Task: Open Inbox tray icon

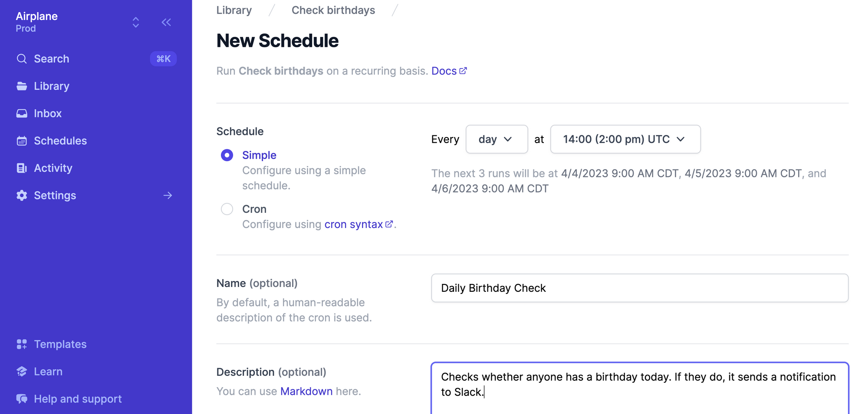Action: (22, 113)
